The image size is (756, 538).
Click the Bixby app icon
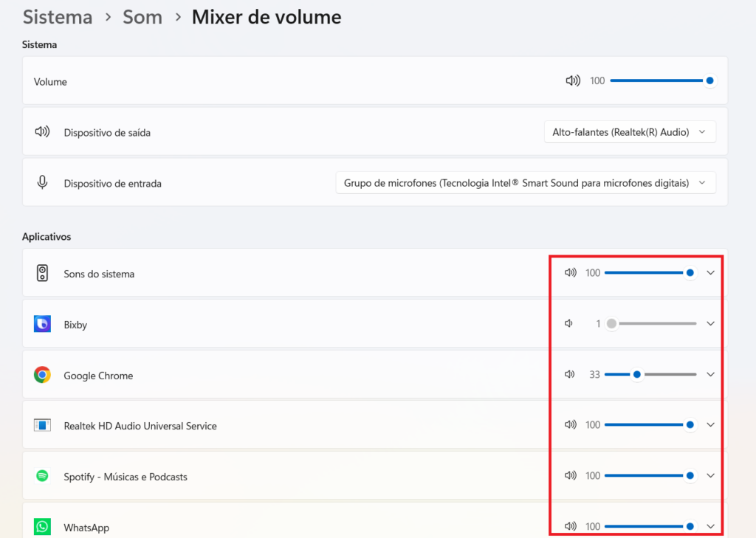(x=42, y=324)
